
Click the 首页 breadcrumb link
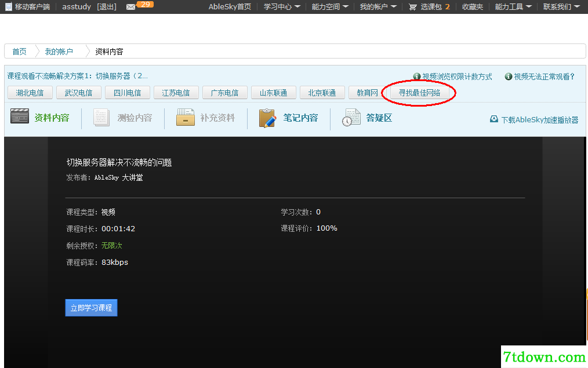20,52
